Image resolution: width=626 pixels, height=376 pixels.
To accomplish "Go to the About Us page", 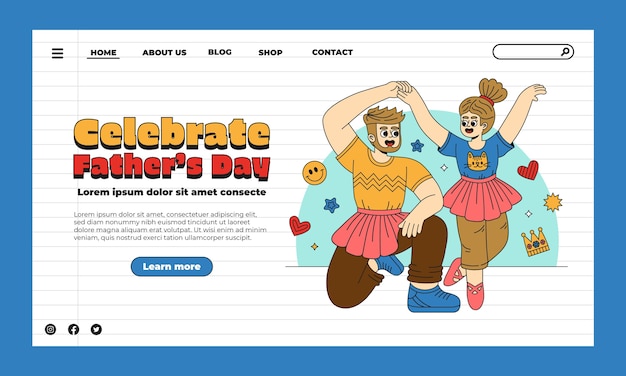I will (x=164, y=52).
